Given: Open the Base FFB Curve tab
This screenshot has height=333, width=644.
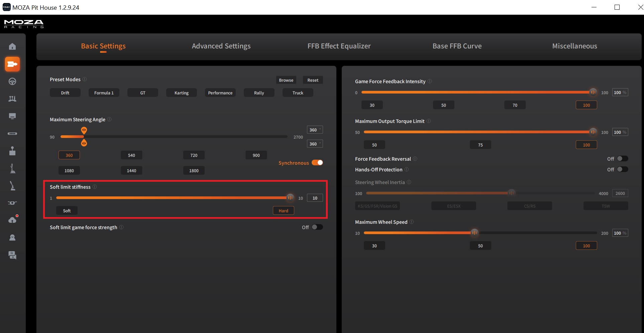Looking at the screenshot, I should (457, 46).
